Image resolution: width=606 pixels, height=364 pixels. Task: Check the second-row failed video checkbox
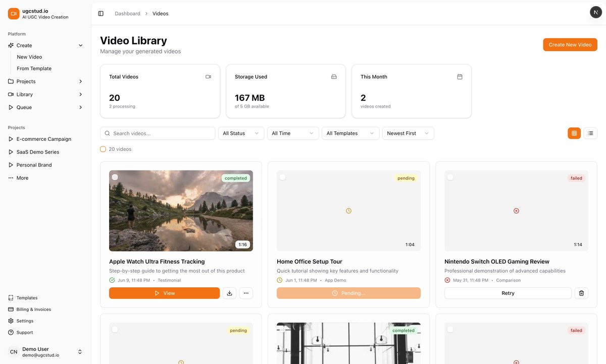coord(450,330)
